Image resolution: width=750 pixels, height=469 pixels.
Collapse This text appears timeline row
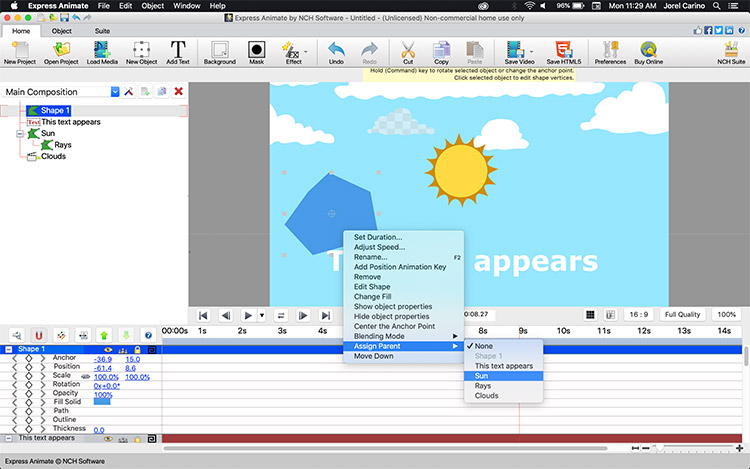coord(9,438)
